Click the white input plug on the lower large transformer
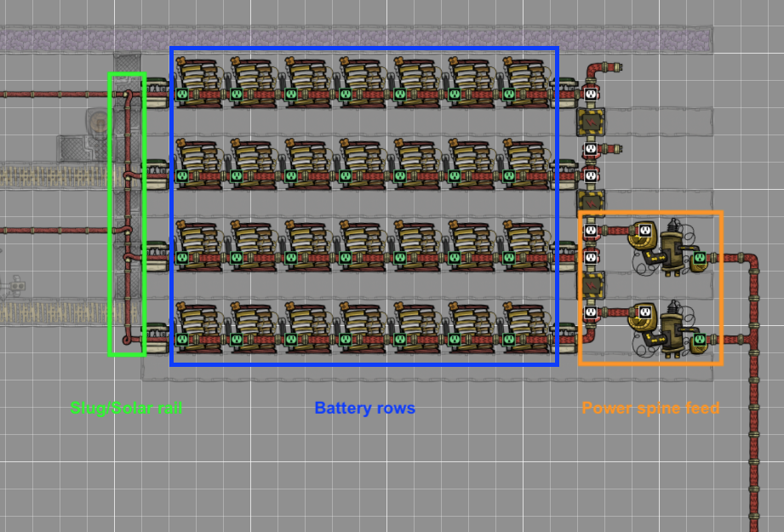 coord(645,312)
